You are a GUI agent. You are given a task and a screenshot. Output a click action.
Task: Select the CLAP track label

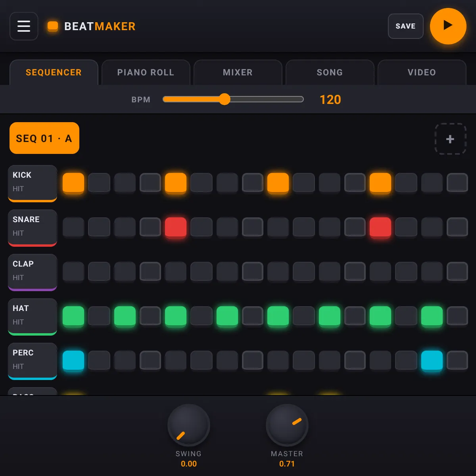33,272
